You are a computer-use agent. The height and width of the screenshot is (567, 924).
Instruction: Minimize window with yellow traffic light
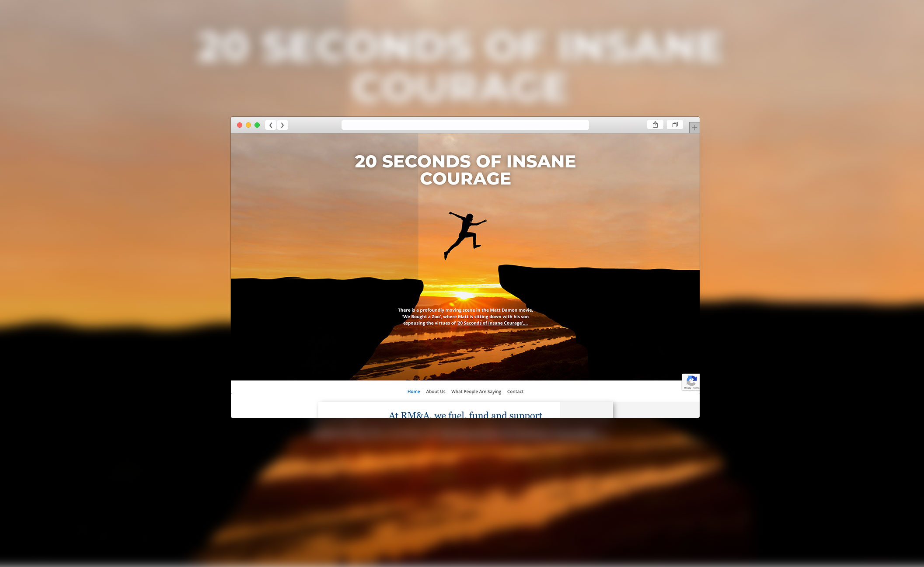coord(248,125)
